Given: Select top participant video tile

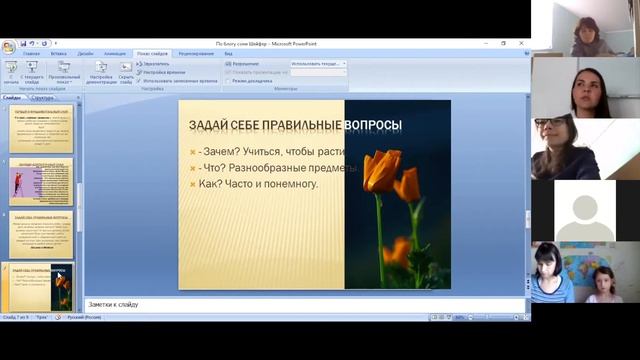Looking at the screenshot, I should (586, 28).
